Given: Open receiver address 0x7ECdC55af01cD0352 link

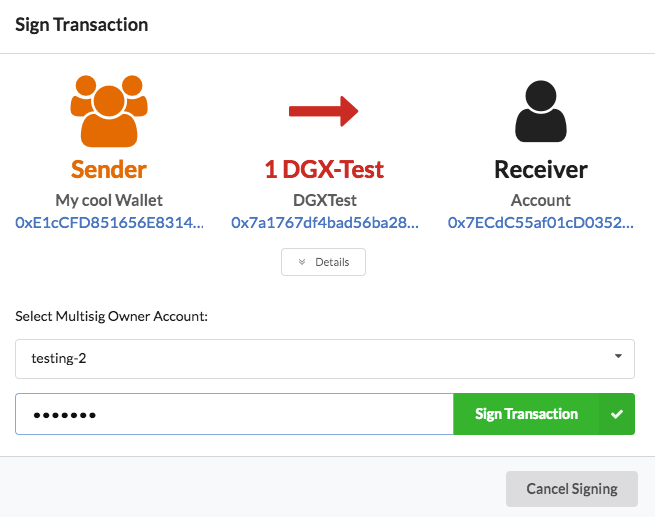Looking at the screenshot, I should coord(540,222).
